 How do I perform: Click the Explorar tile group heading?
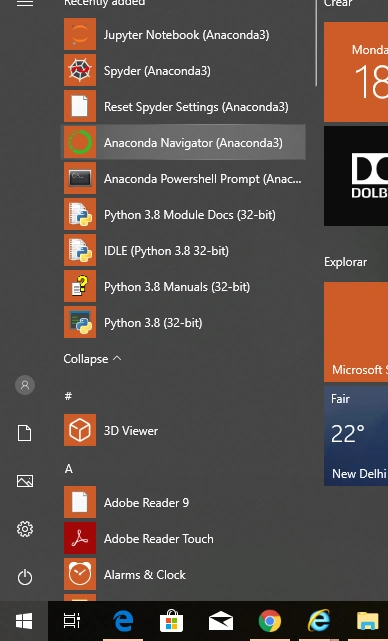click(x=345, y=262)
